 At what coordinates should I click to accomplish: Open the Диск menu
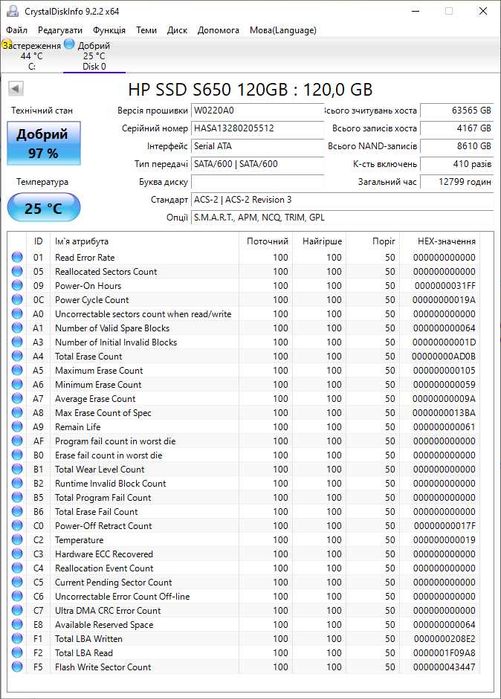[177, 30]
